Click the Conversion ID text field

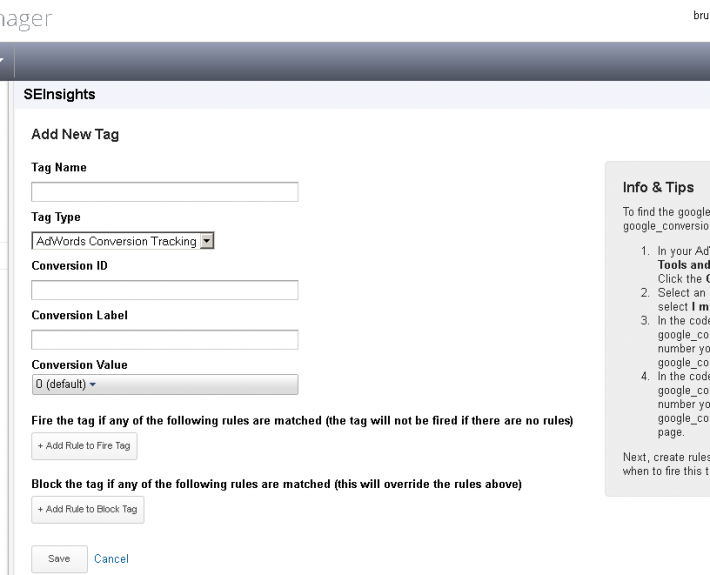click(x=165, y=290)
